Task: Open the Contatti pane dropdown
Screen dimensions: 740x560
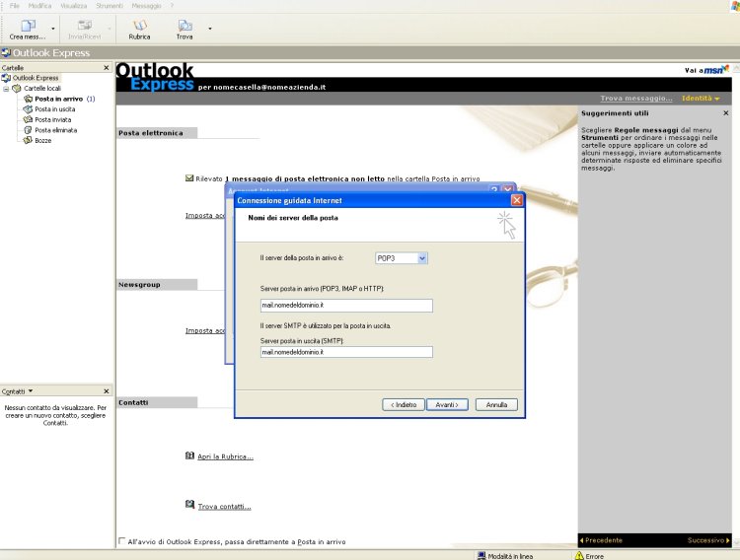Action: tap(31, 391)
